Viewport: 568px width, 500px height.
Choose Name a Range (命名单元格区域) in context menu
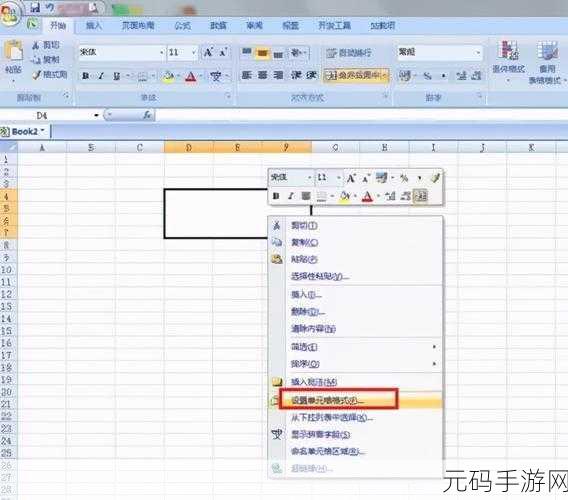pos(356,451)
